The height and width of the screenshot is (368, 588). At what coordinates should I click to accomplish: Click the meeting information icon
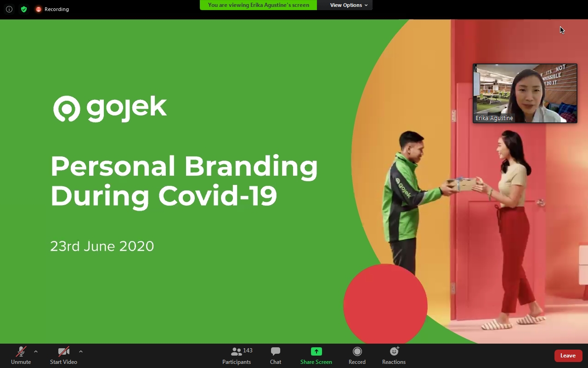pyautogui.click(x=9, y=9)
